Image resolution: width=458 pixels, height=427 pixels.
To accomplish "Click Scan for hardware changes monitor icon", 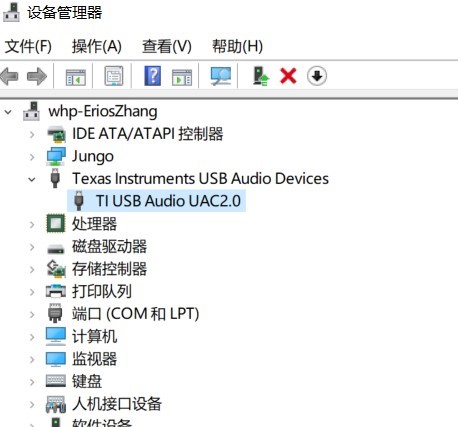I will coord(220,76).
